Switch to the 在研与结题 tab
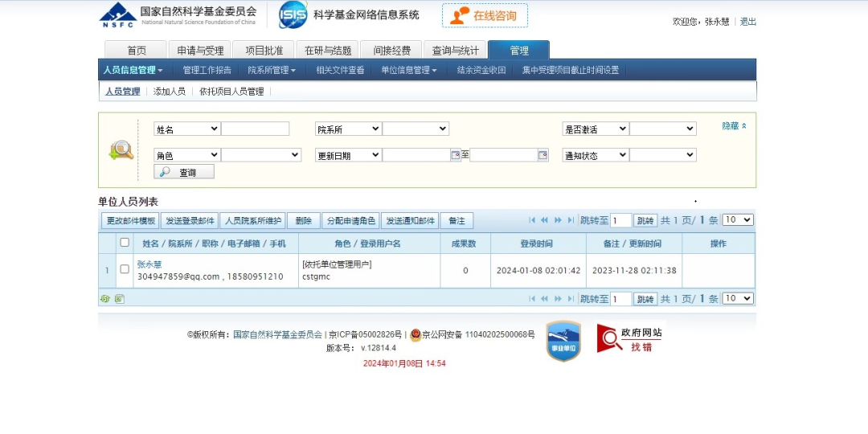The image size is (868, 434). coord(328,51)
